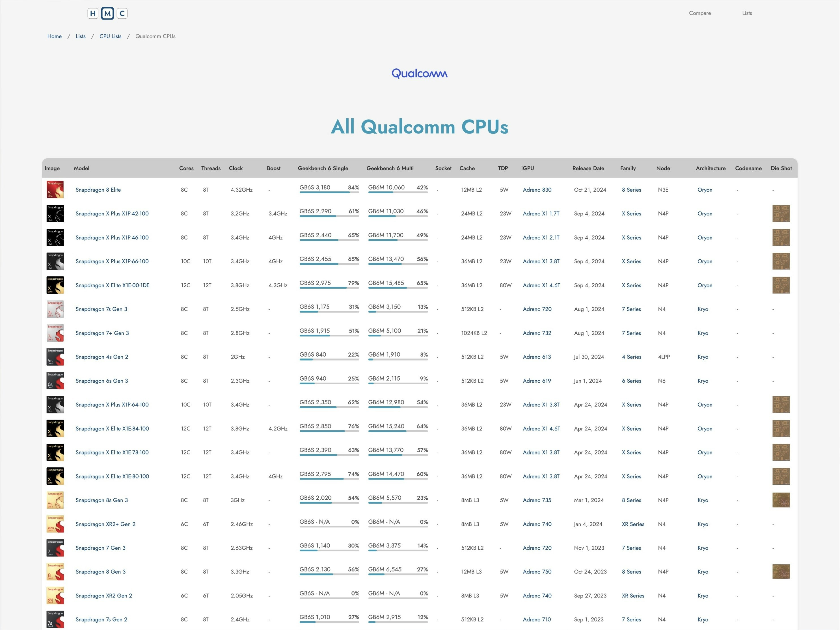
Task: Click 'Oct 21, 2024' release date
Action: click(x=590, y=190)
